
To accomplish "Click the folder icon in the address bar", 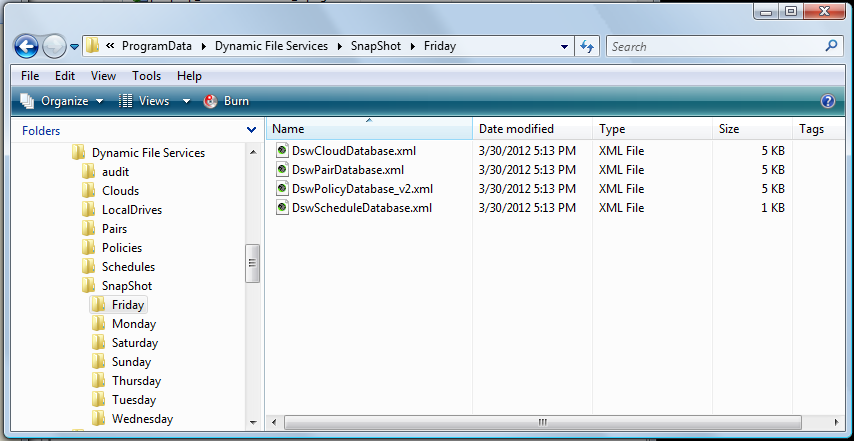I will tap(93, 46).
